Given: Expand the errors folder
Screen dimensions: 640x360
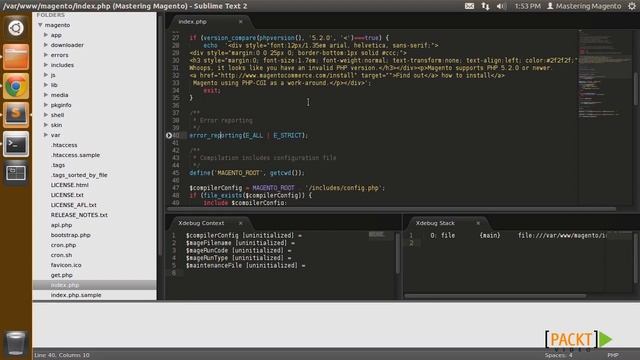Looking at the screenshot, I should coord(46,55).
